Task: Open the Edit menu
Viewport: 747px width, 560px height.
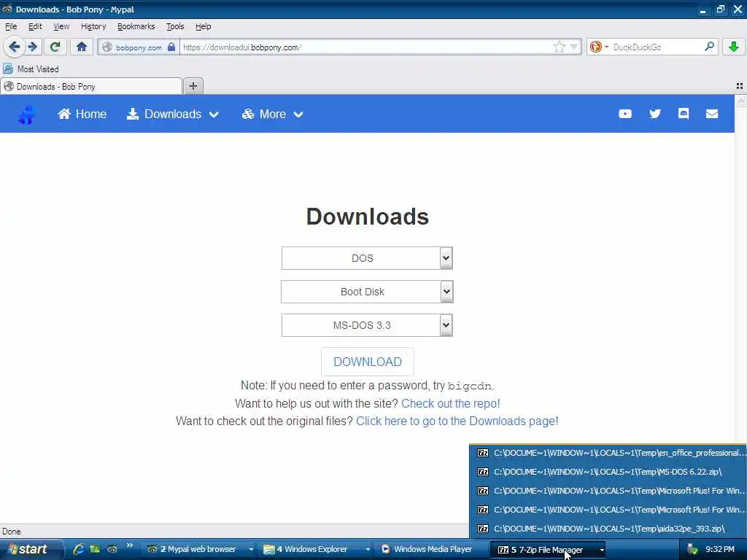Action: coord(35,26)
